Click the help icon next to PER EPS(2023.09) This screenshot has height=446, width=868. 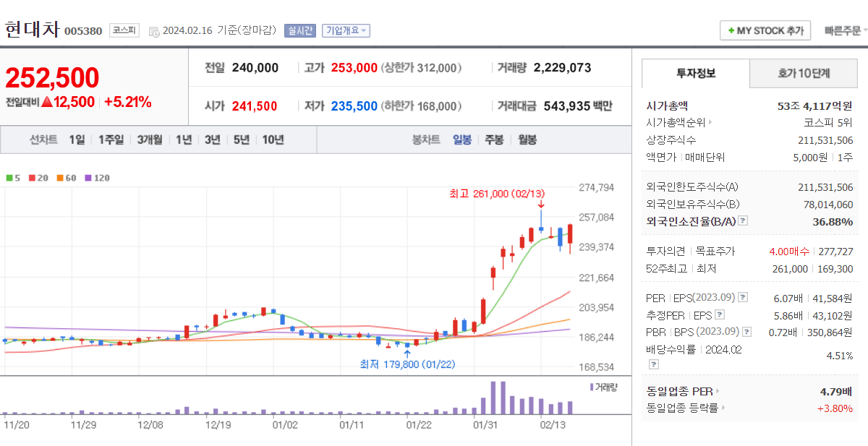click(742, 298)
